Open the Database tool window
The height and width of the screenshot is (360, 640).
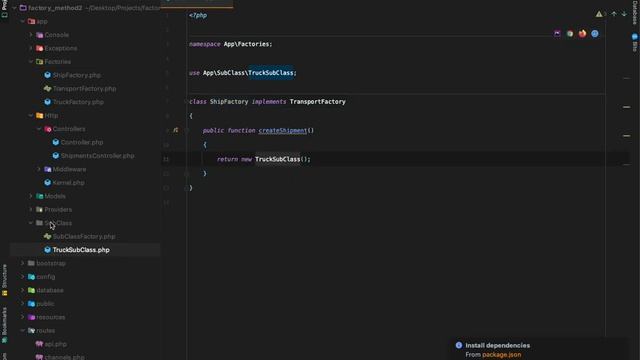click(x=635, y=13)
